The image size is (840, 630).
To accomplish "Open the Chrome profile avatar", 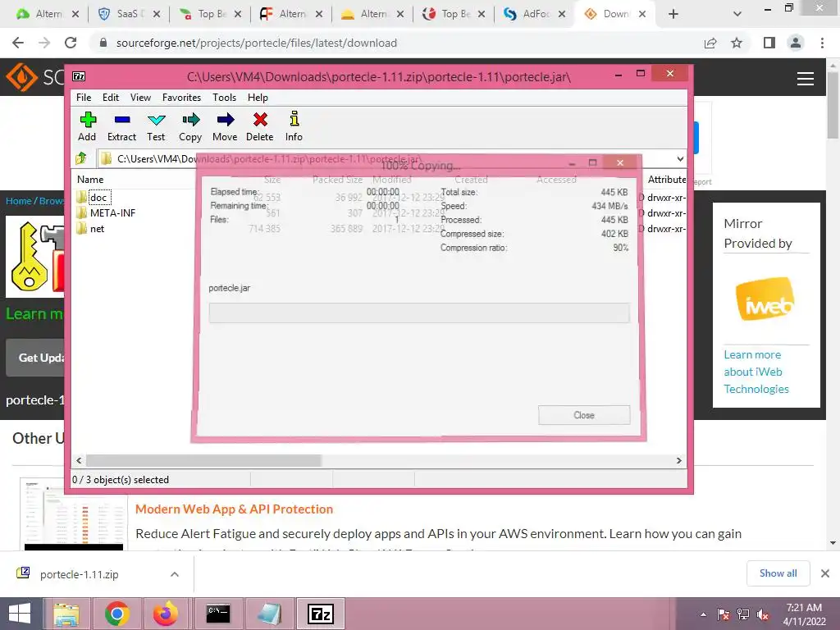I will click(x=796, y=43).
